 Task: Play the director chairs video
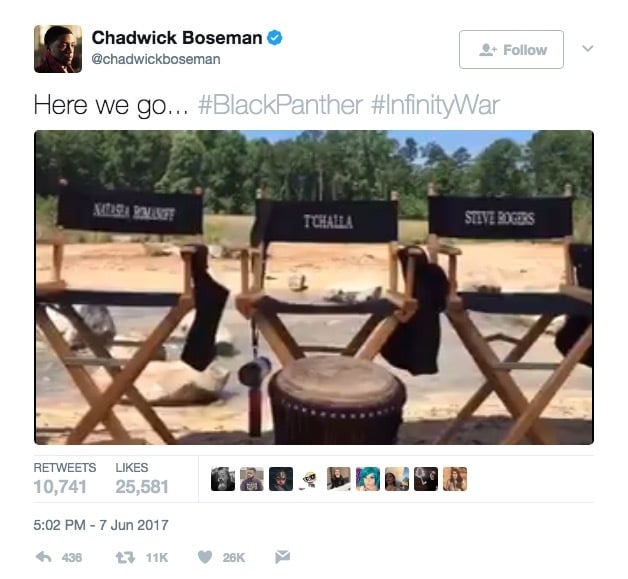[314, 287]
